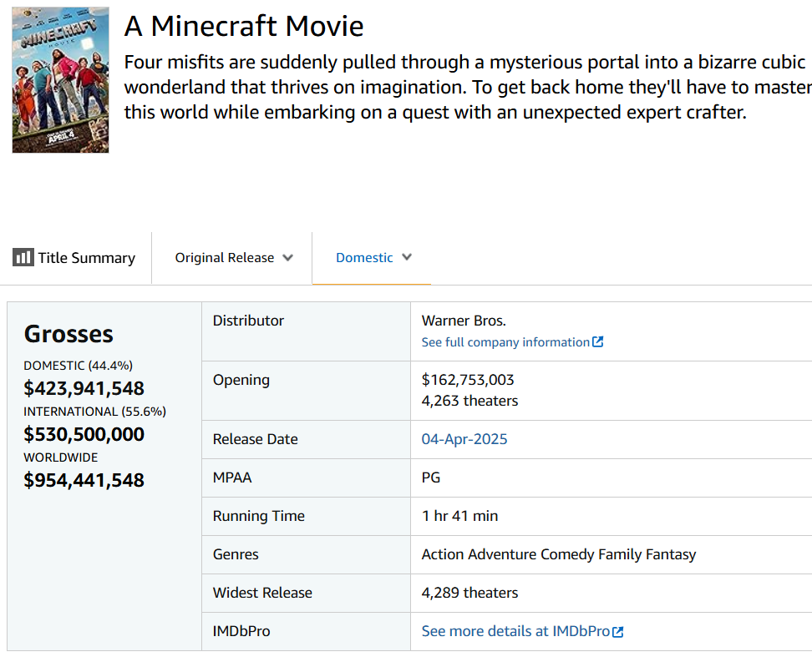
Task: Select the Original Release tab label
Action: (x=224, y=258)
